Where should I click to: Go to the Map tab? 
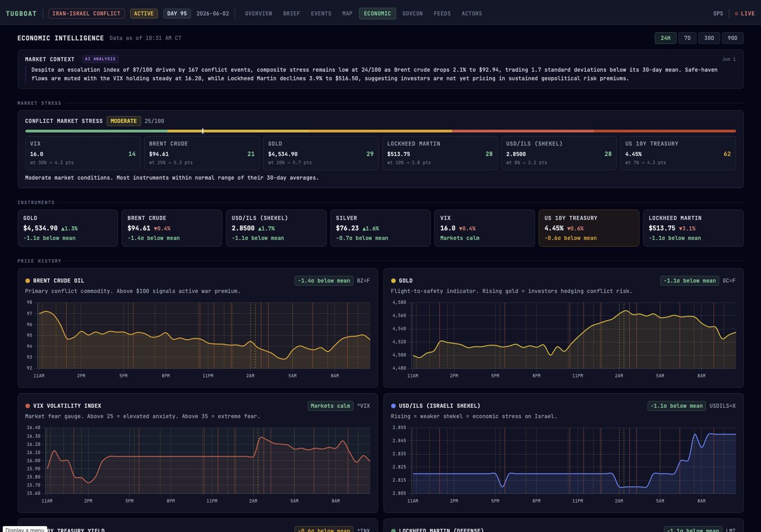tap(347, 14)
